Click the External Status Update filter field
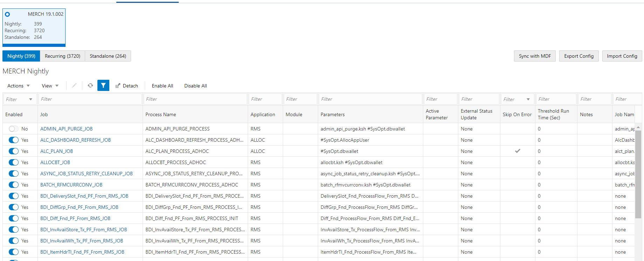Viewport: 644px width, 261px height. point(479,99)
